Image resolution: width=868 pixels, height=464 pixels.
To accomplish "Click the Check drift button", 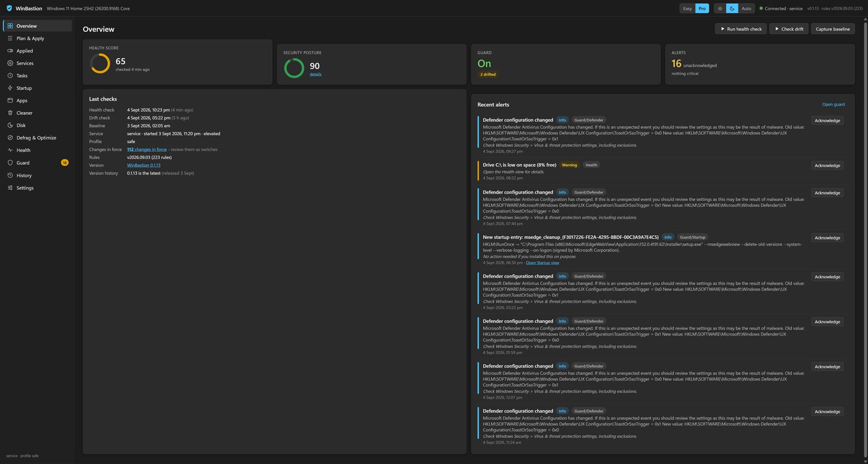I will (x=789, y=29).
